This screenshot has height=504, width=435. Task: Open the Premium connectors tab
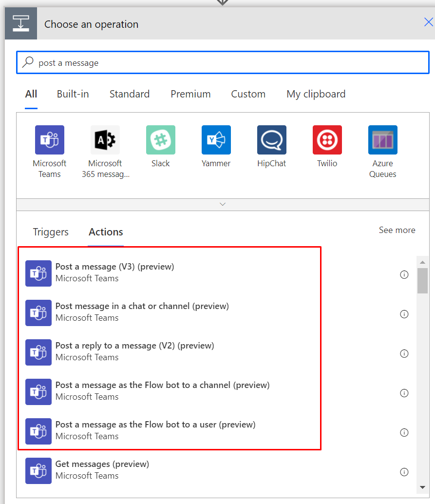click(x=190, y=94)
